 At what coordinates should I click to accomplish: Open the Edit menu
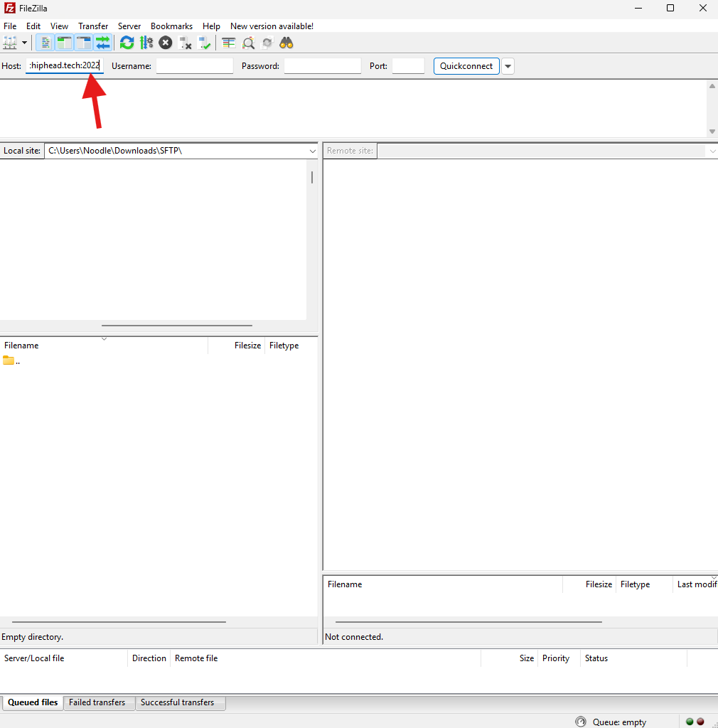(x=33, y=26)
